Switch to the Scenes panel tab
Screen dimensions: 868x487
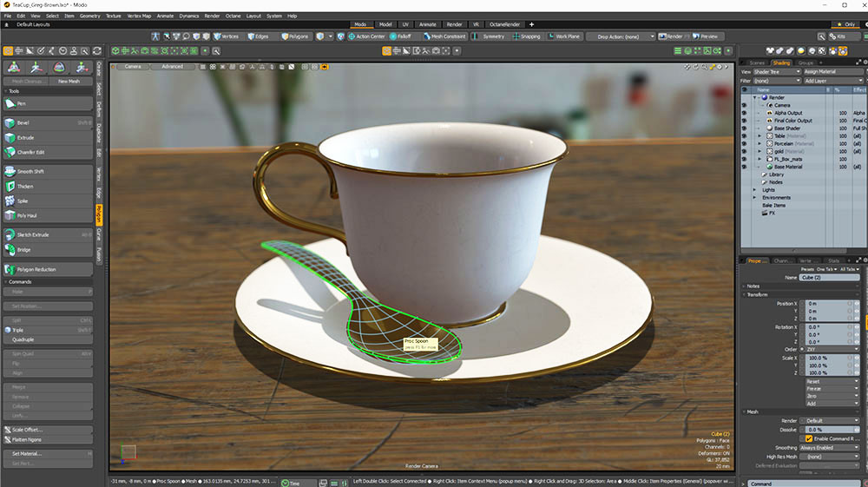click(756, 63)
